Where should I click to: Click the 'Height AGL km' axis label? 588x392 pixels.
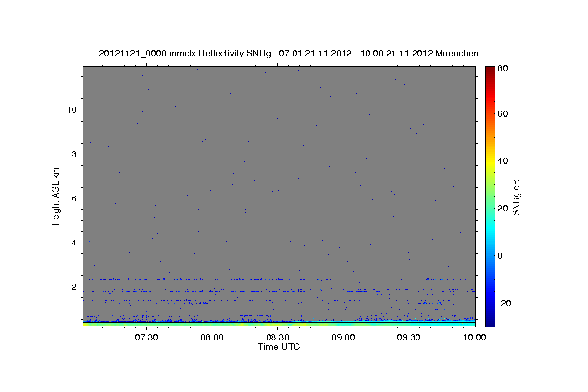pos(56,196)
